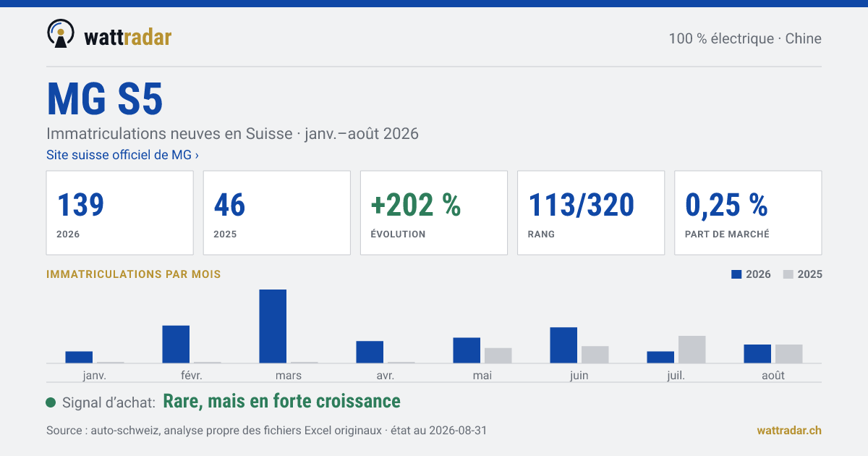Image resolution: width=868 pixels, height=456 pixels.
Task: Click the janv. axis label
Action: 95,375
